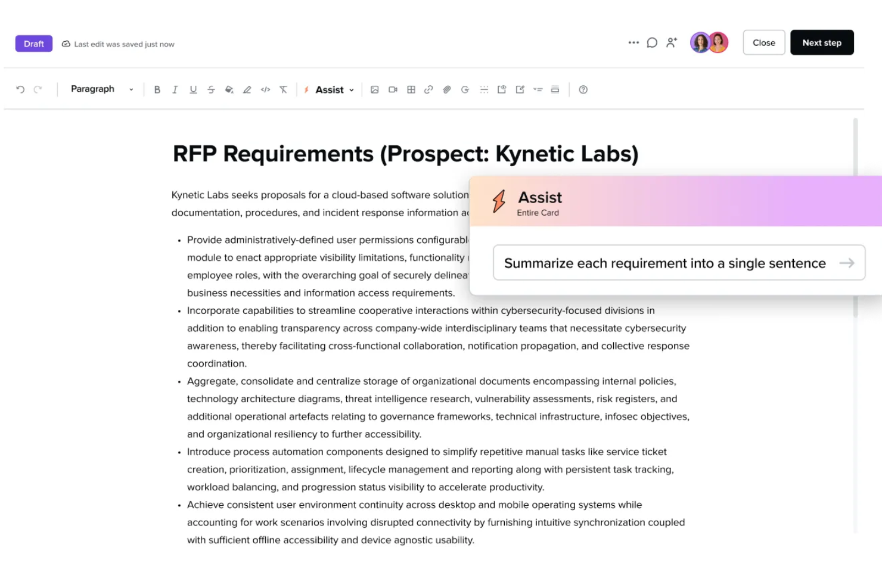Toggle bold formatting
Screen dimensions: 882x588
click(157, 89)
